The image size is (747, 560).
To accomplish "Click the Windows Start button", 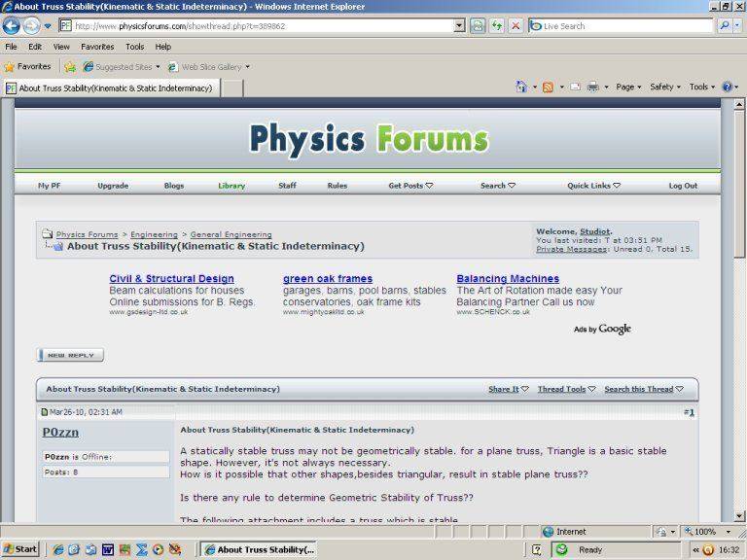I will [20, 549].
